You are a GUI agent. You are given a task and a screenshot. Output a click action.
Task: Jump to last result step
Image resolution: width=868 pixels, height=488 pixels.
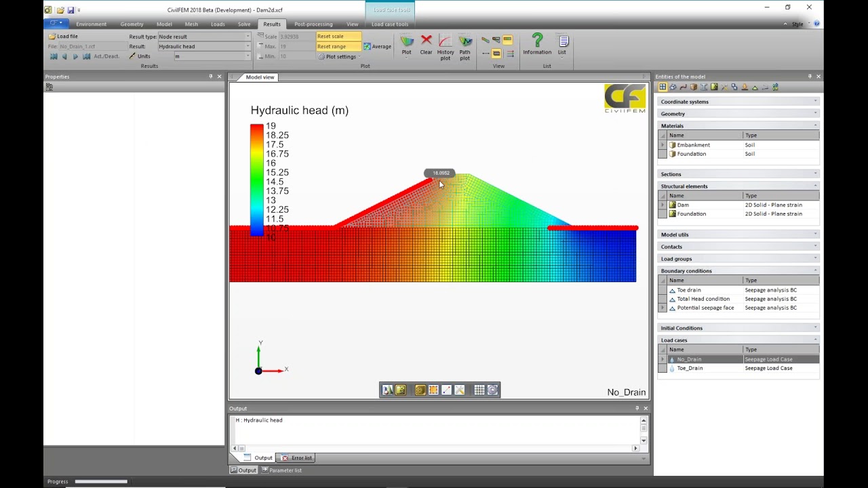coord(86,56)
